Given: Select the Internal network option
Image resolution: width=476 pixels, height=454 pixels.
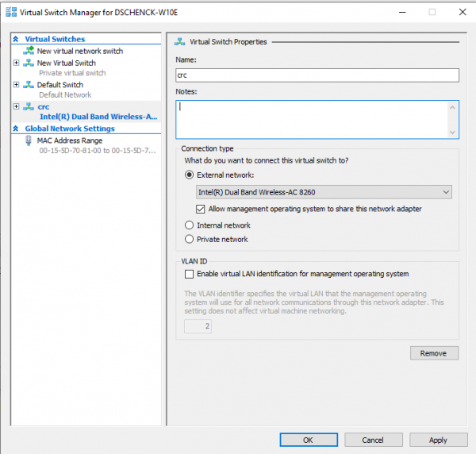Looking at the screenshot, I should coord(189,225).
